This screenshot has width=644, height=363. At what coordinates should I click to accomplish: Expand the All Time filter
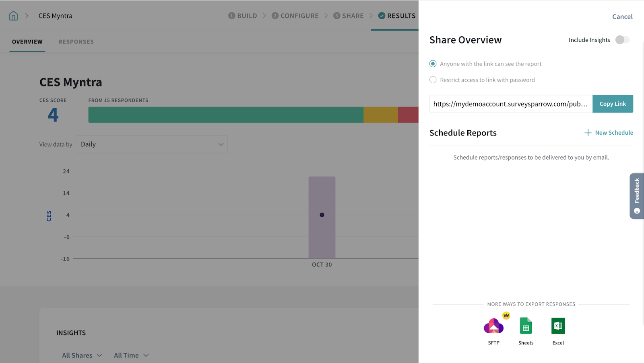tap(131, 355)
